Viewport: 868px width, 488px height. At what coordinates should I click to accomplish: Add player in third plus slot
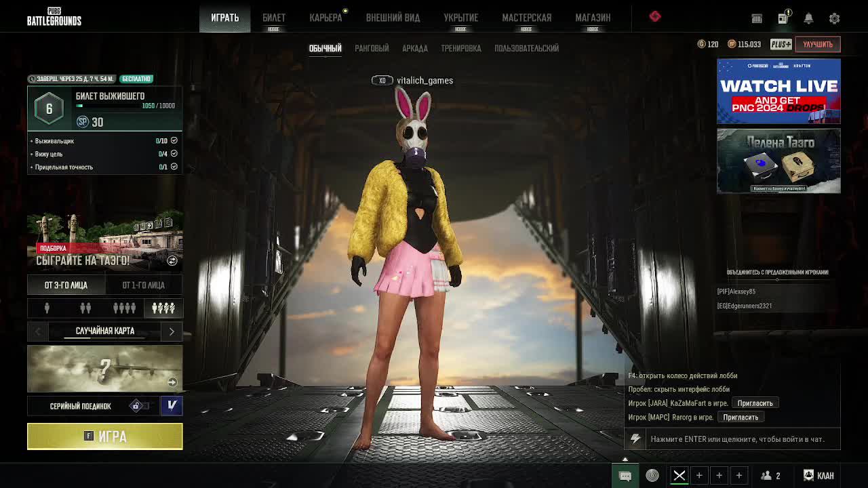click(x=739, y=476)
